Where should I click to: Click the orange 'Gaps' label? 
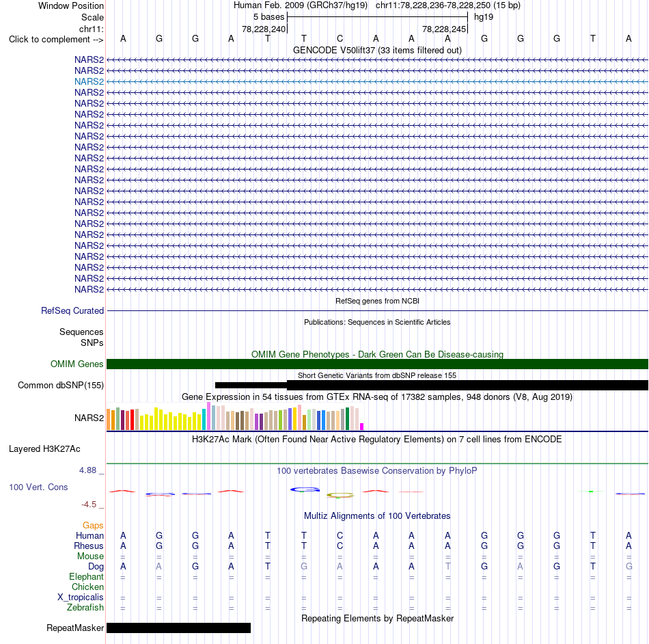93,526
